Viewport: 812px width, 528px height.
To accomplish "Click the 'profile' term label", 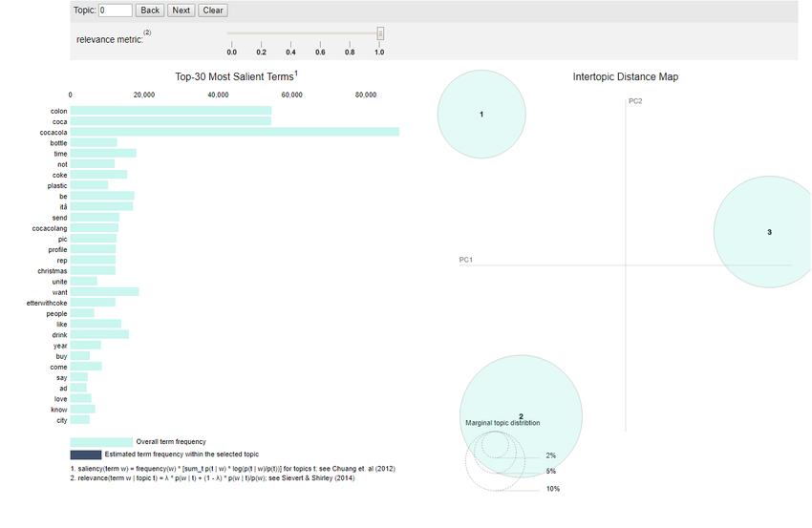I will 57,249.
